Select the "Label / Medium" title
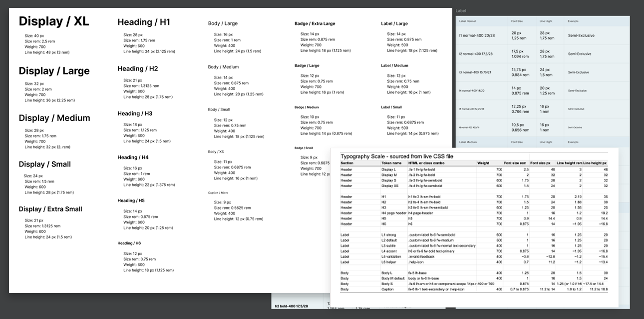Viewport: 644px width, 319px height. click(x=394, y=65)
